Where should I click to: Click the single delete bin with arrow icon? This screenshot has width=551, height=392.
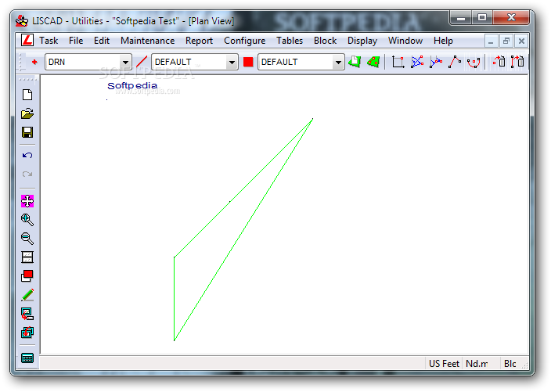click(x=499, y=62)
